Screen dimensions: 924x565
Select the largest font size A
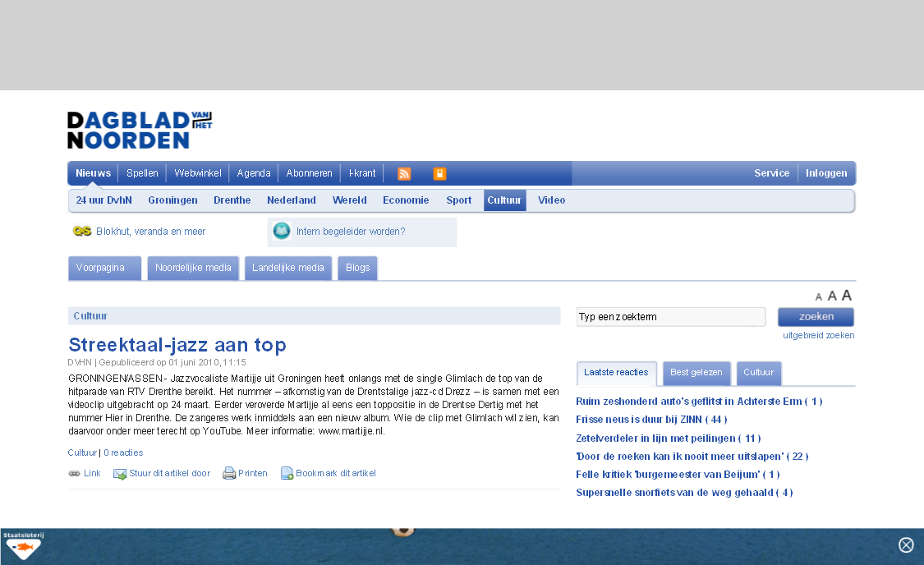pyautogui.click(x=847, y=296)
